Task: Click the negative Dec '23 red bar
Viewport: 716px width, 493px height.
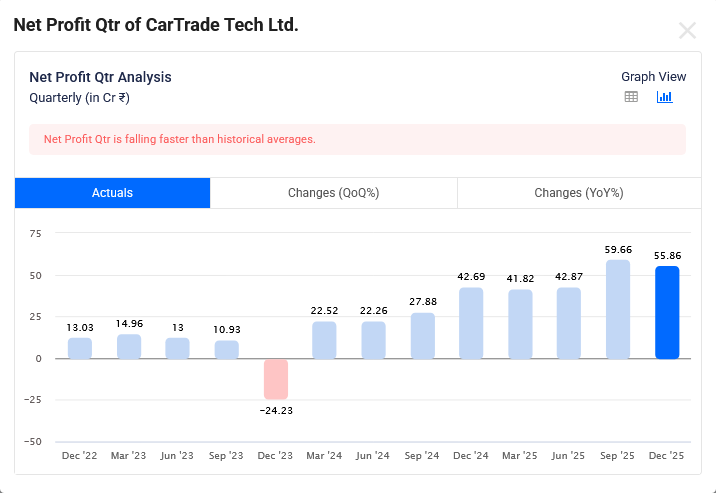Action: [x=276, y=379]
